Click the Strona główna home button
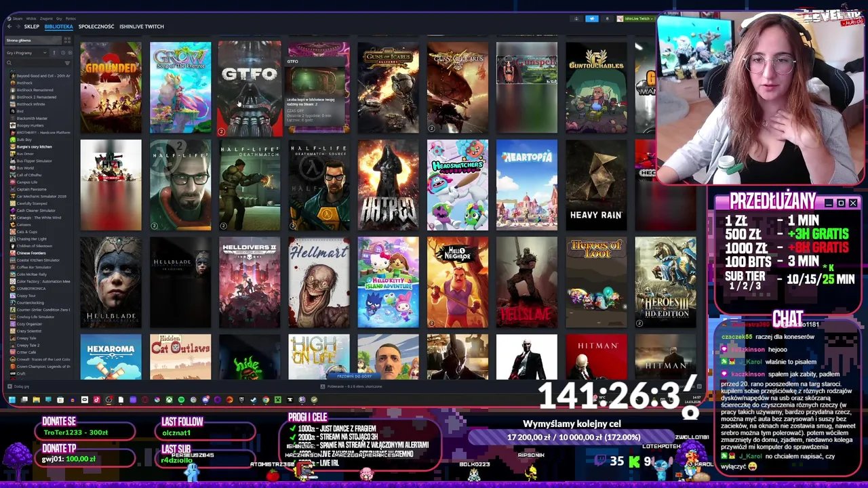The height and width of the screenshot is (488, 868). [x=33, y=41]
